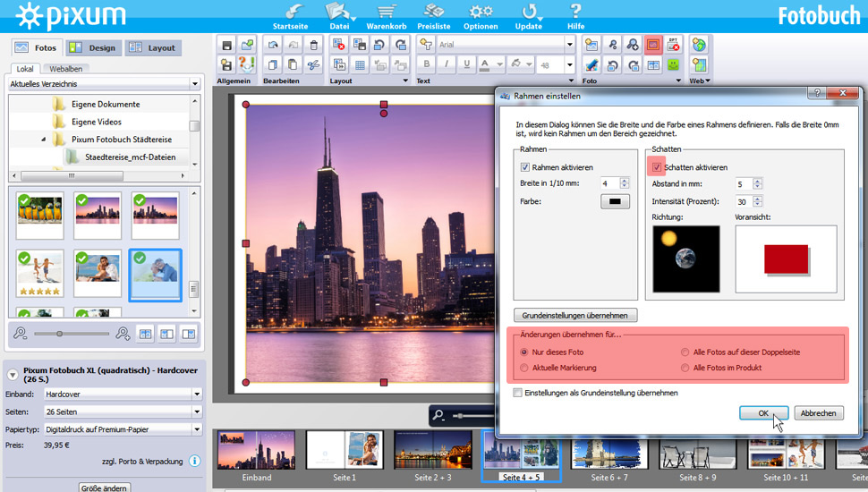Open the Preisliste price list icon

click(434, 13)
